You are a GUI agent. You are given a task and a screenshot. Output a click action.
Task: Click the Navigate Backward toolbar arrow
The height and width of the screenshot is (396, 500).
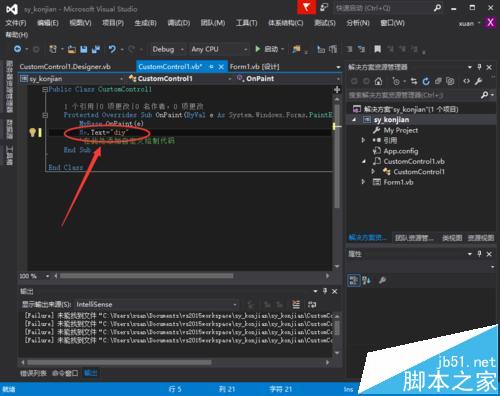coord(17,49)
